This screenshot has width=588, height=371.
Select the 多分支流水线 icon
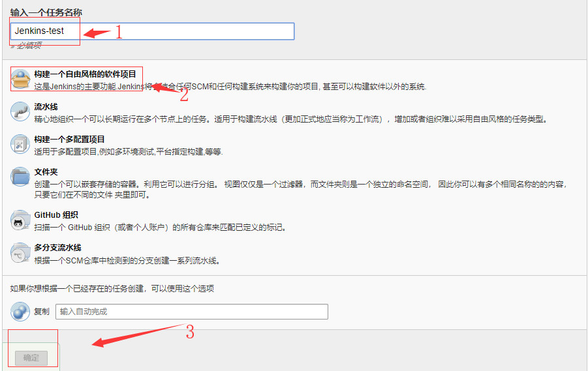coord(20,253)
